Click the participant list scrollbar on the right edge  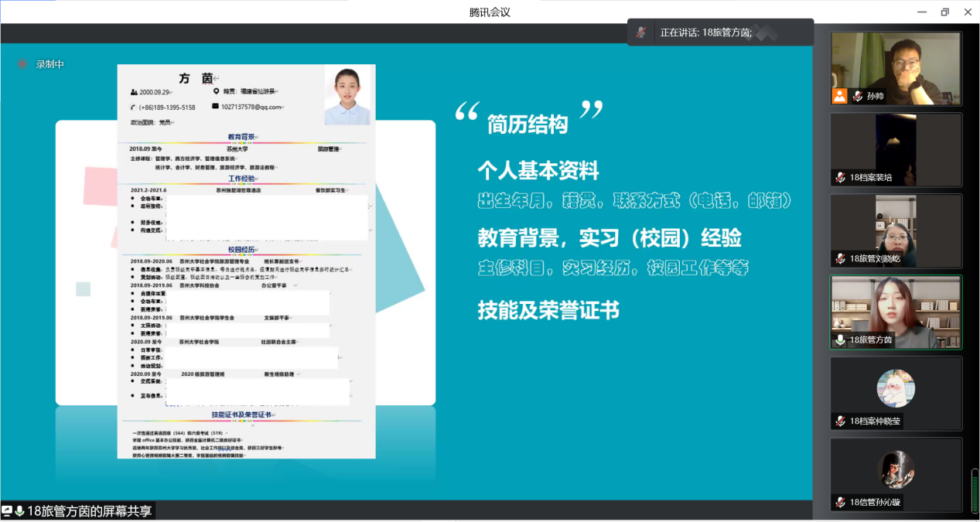pos(975,490)
